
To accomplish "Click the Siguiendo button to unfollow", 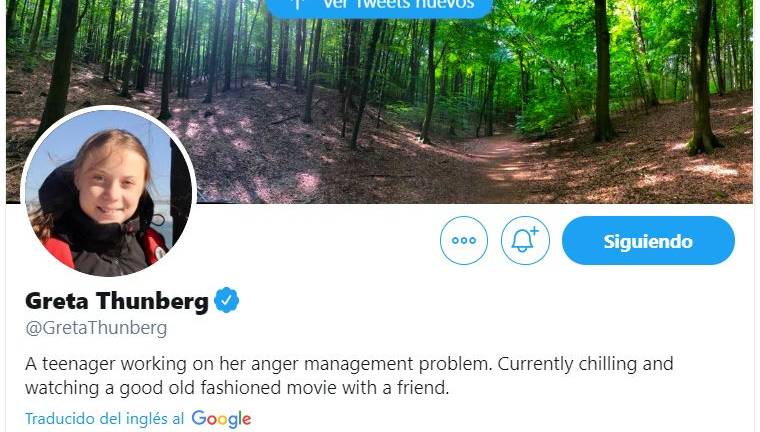I will (648, 241).
